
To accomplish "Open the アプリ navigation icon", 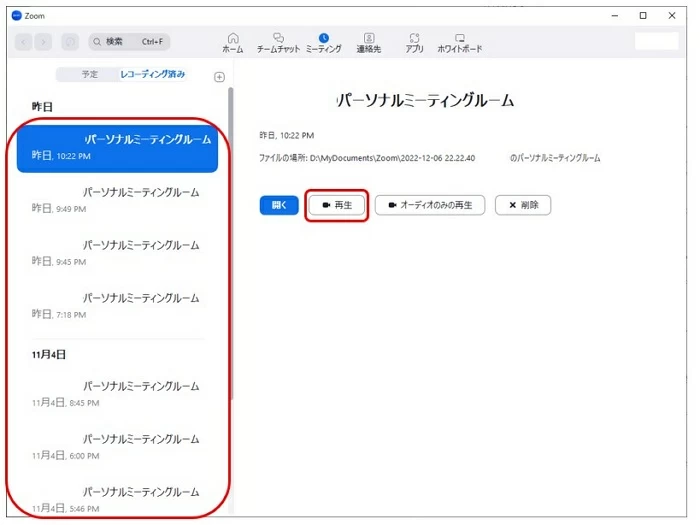I will point(414,43).
